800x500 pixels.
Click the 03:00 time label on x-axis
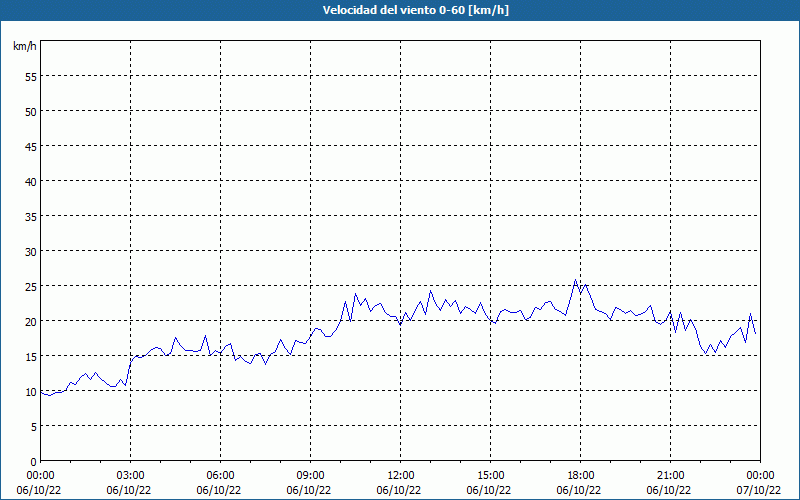pyautogui.click(x=131, y=476)
